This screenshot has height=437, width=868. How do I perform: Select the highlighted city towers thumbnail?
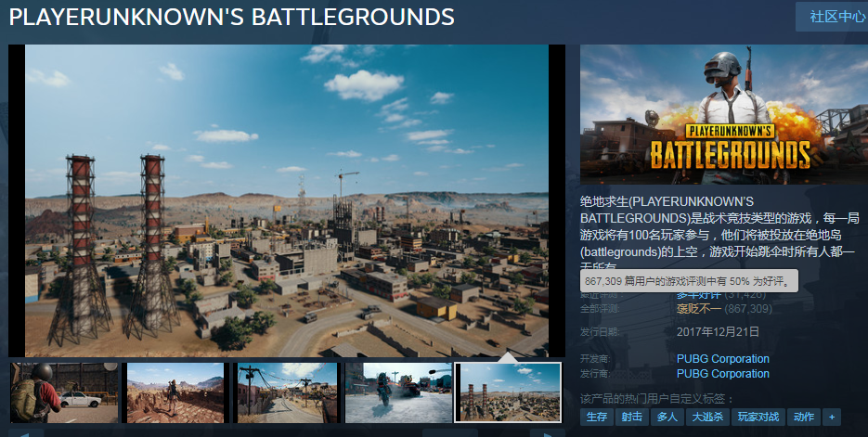(x=508, y=392)
